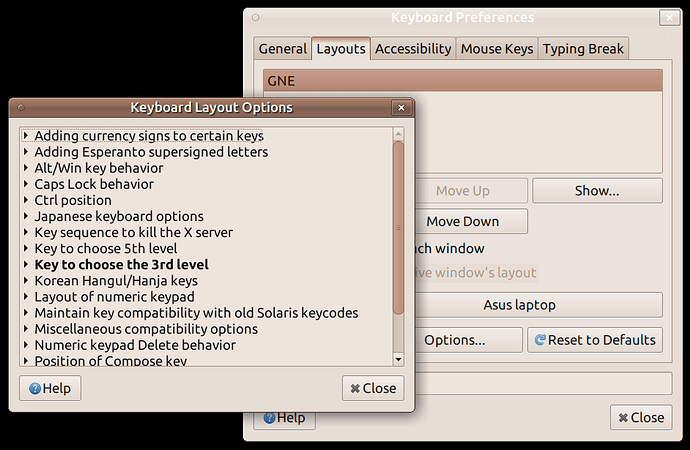Expand Maintain key compatibility with Solaris arrow
This screenshot has width=690, height=450.
[26, 313]
